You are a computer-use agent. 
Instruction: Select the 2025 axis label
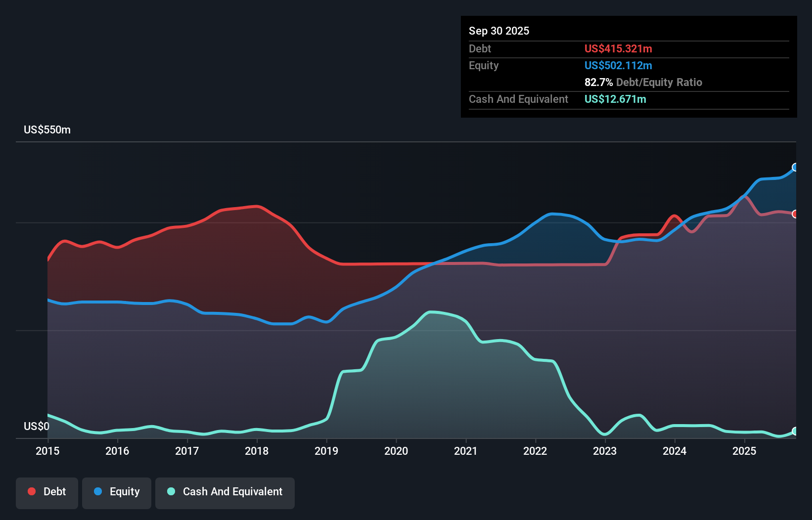pos(745,451)
